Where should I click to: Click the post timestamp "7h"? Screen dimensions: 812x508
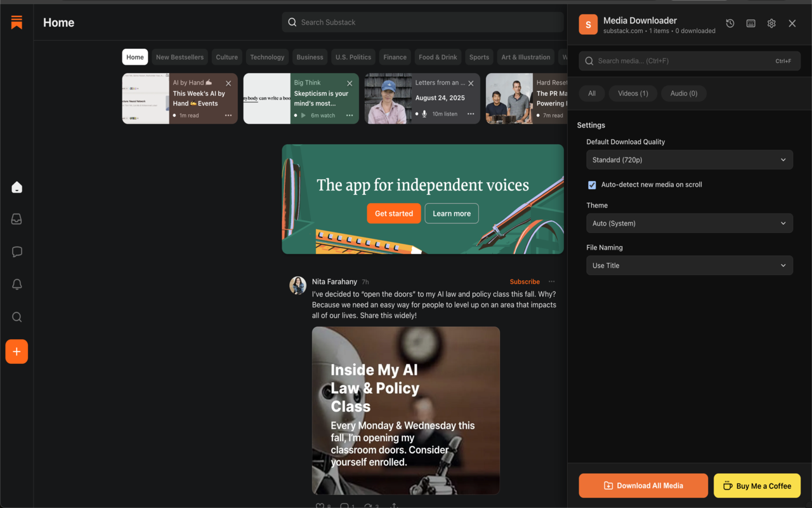pos(365,282)
